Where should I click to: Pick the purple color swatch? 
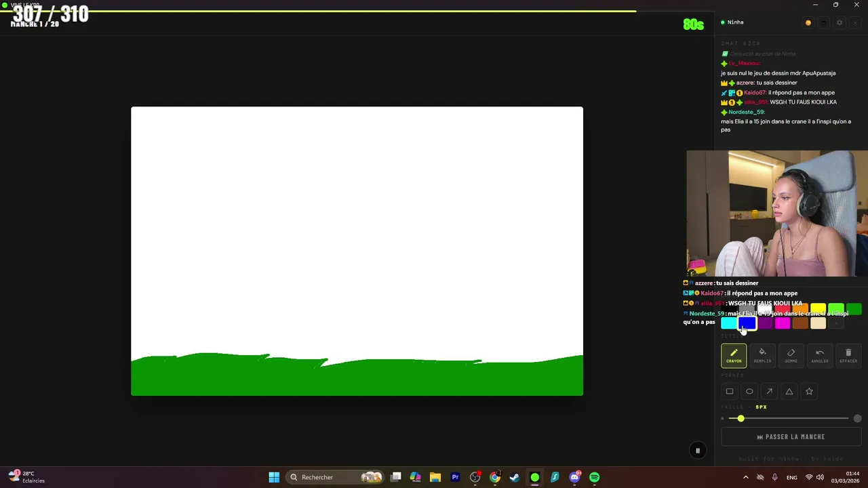click(x=765, y=323)
